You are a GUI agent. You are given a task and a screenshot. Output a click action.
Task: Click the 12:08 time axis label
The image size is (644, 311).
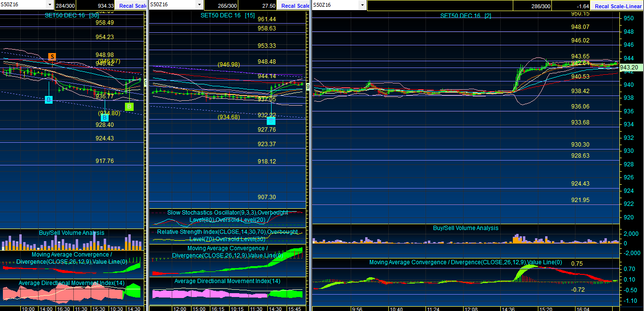[x=471, y=309]
